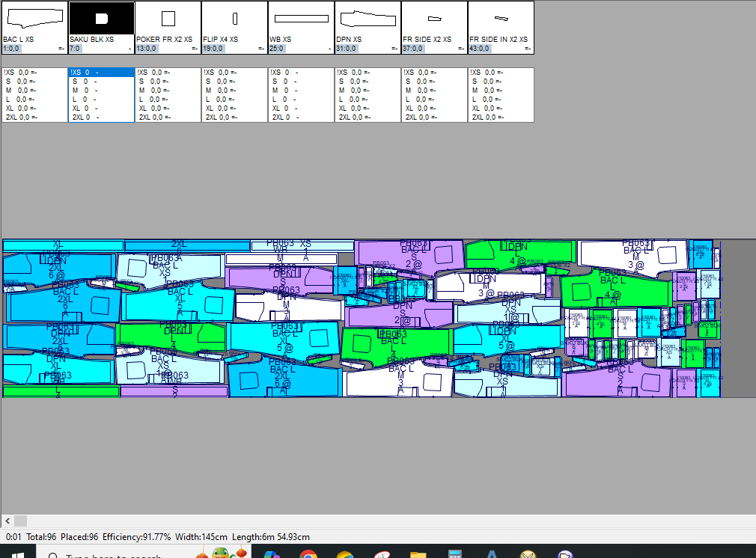Click the DPN XS piece icon
This screenshot has height=558, width=756.
coord(368,18)
